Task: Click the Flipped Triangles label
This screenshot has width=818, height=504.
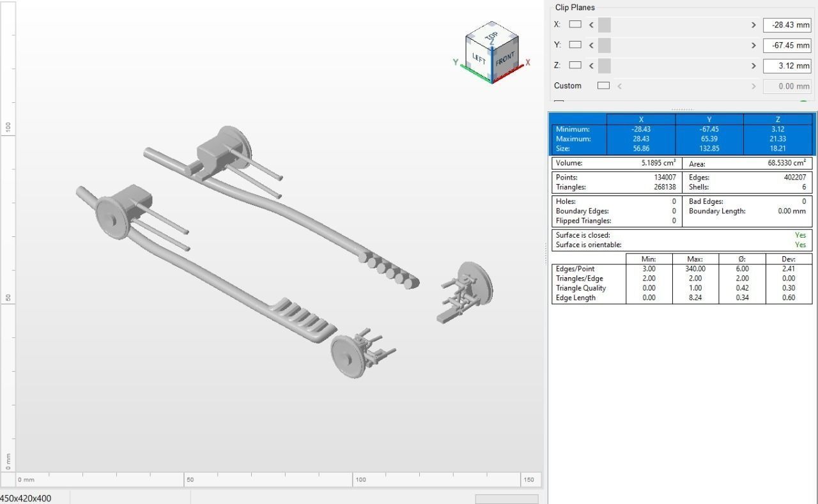Action: tap(583, 220)
